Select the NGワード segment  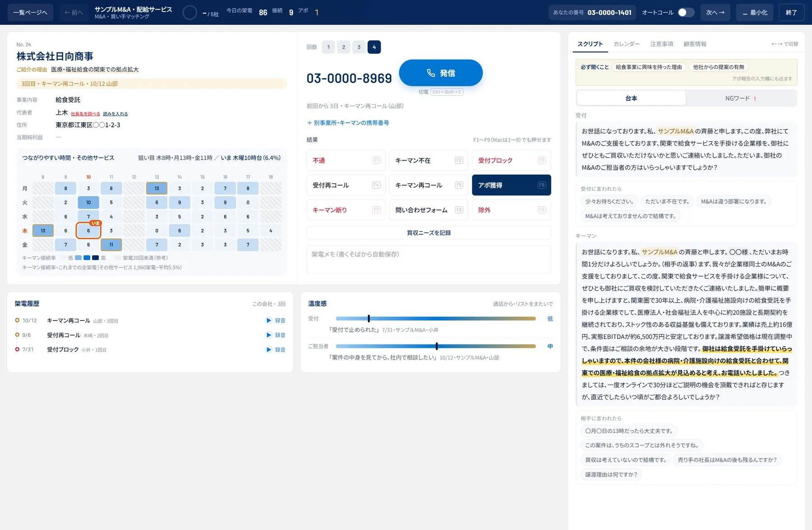pos(741,98)
